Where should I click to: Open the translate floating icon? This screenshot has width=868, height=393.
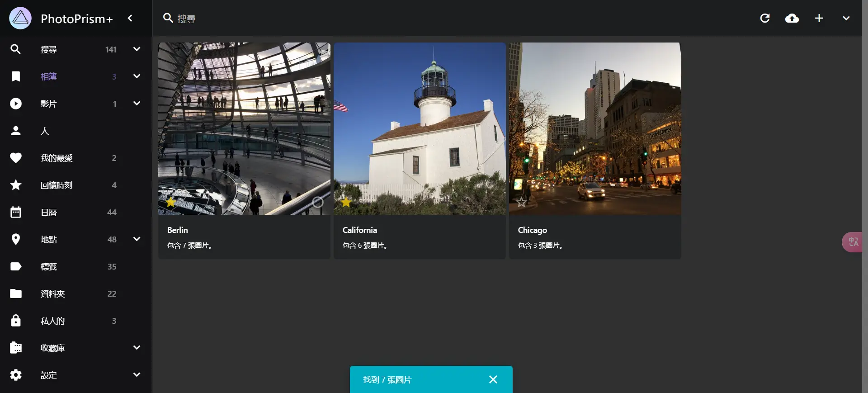[x=853, y=242]
